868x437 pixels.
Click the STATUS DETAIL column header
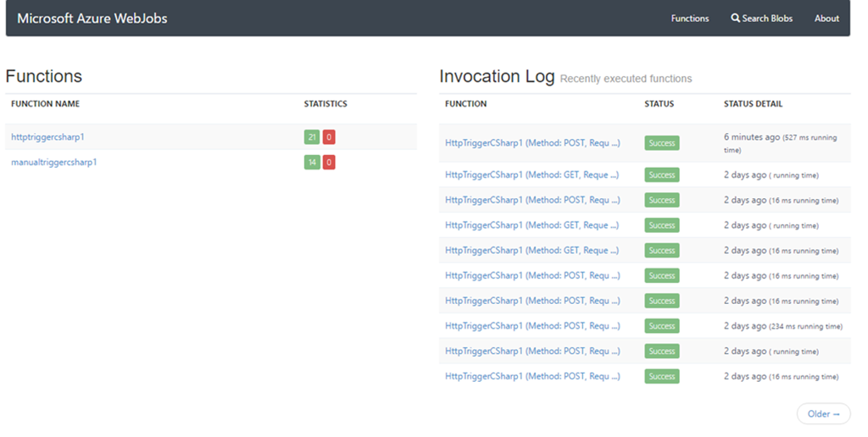pos(753,104)
